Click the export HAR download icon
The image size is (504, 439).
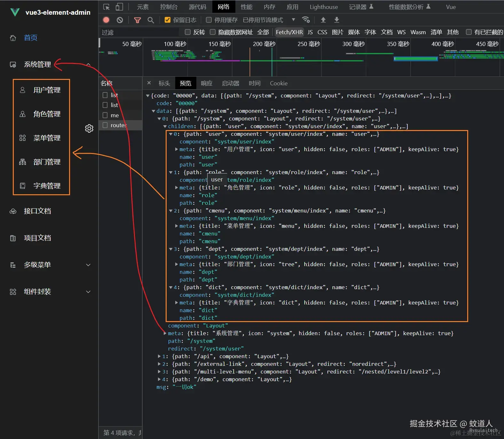[x=336, y=20]
